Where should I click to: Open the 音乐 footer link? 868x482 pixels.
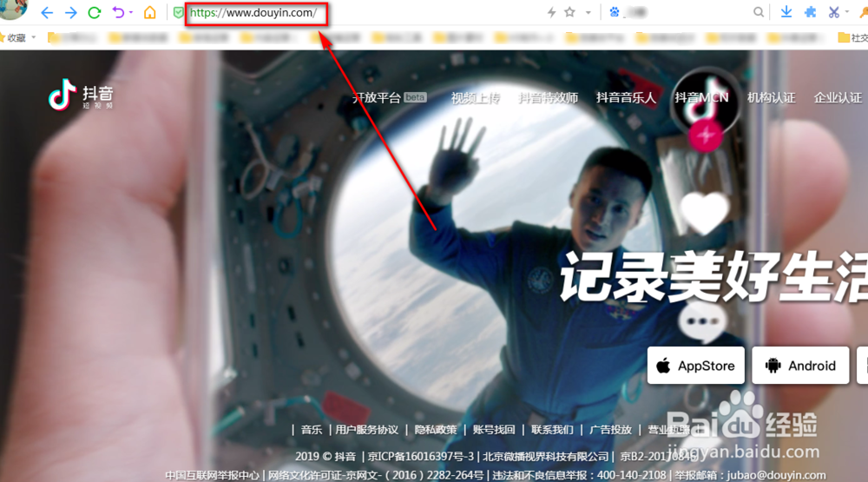pyautogui.click(x=311, y=430)
